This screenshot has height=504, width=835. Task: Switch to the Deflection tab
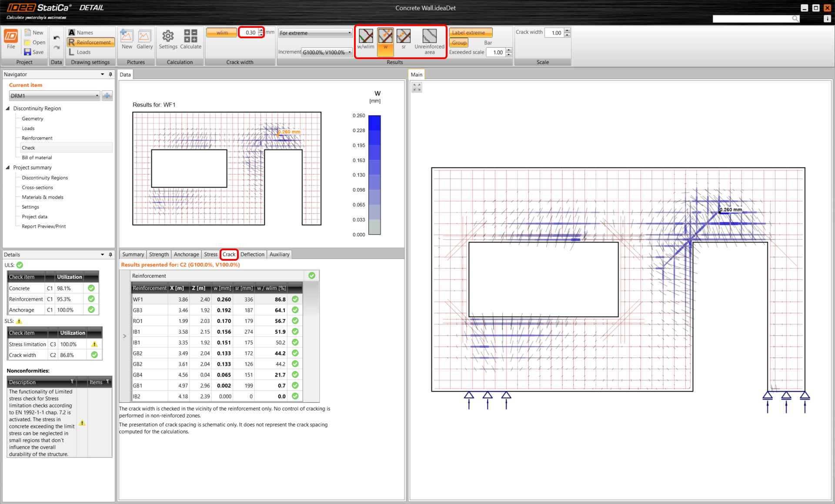pyautogui.click(x=252, y=255)
